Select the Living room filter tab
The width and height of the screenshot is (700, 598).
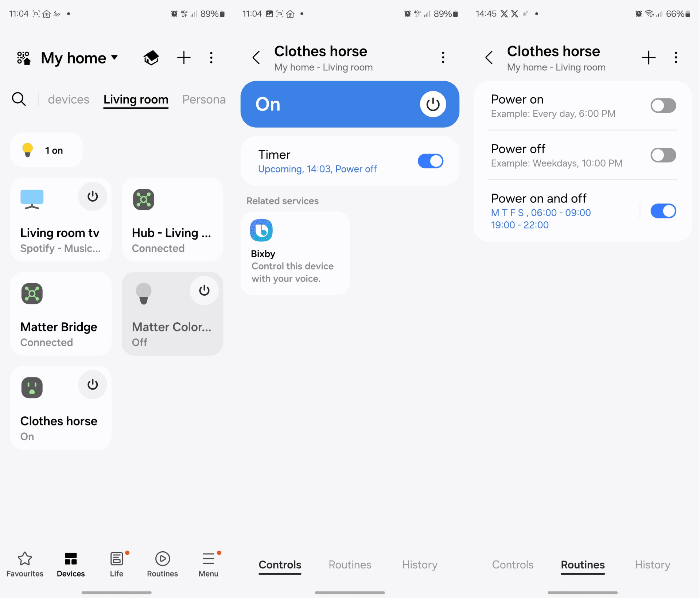tap(135, 100)
